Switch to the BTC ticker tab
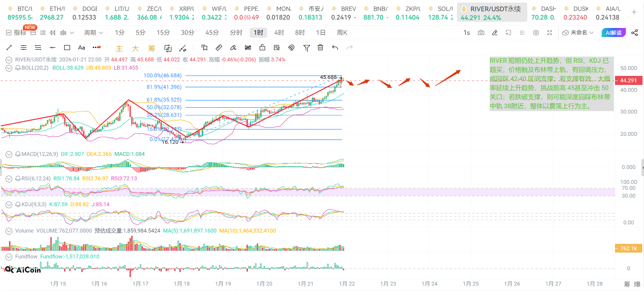Image resolution: width=644 pixels, height=291 pixels. 20,13
